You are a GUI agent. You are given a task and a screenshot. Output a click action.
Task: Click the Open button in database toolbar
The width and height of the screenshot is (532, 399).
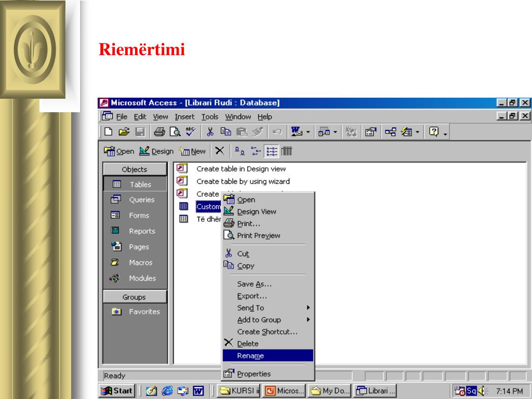(119, 151)
